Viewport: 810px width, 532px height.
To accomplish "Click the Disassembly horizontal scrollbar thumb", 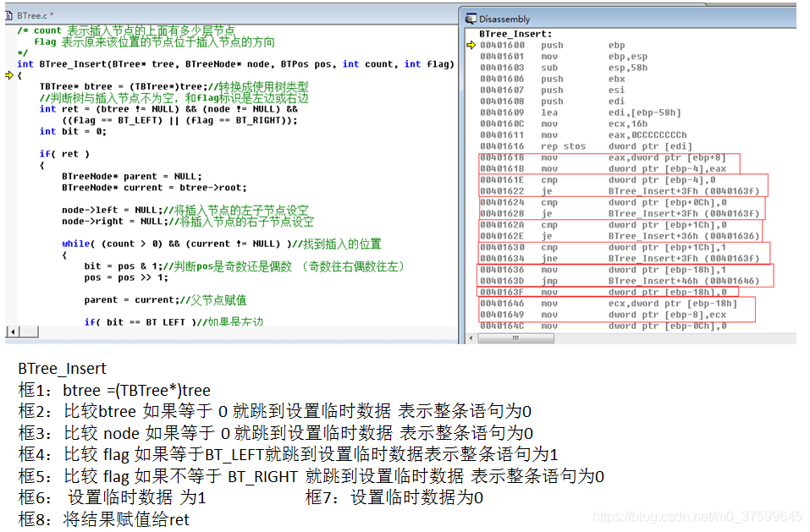I will coord(515,338).
